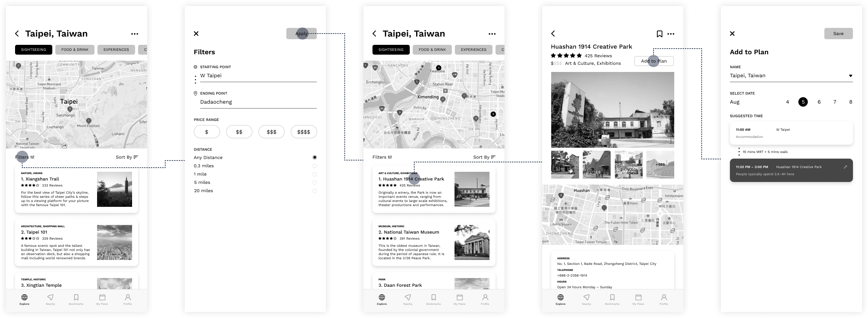This screenshot has height=318, width=868.
Task: Open Sort By menu above Xiangshan Trail
Action: click(x=127, y=157)
